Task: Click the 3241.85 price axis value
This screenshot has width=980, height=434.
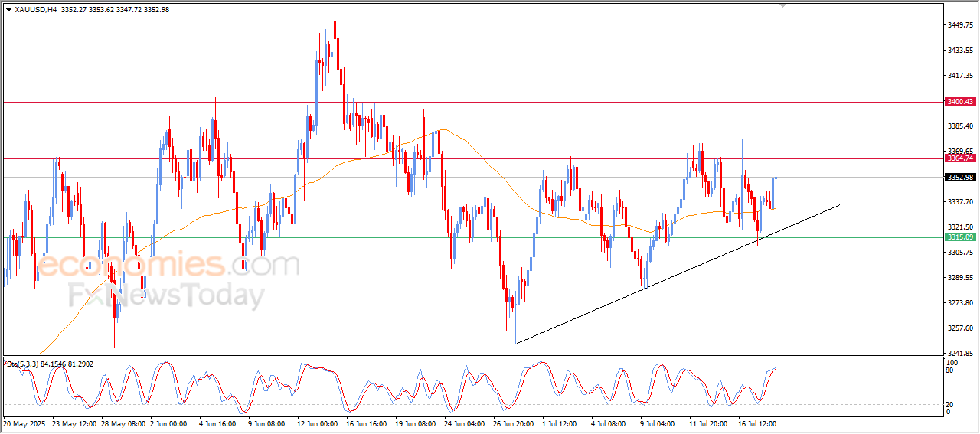Action: pyautogui.click(x=962, y=354)
